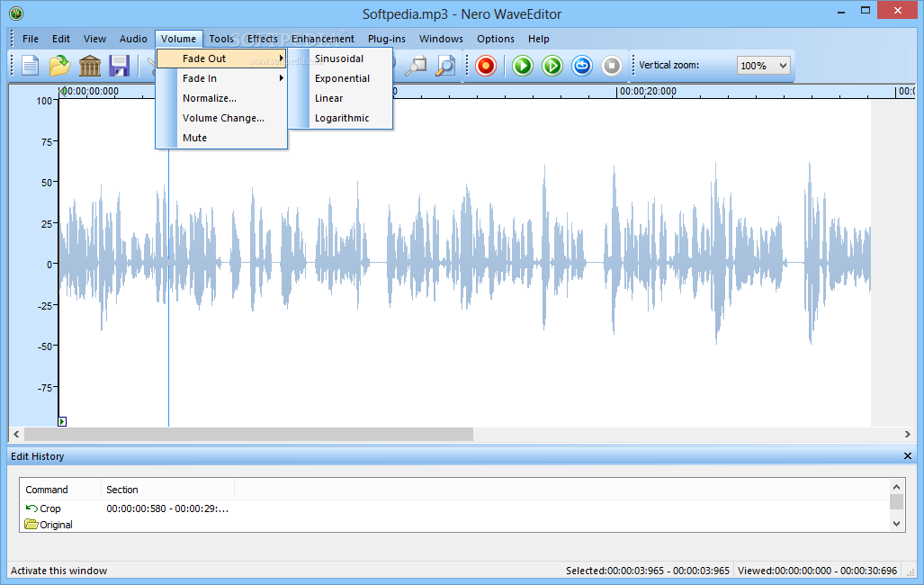Click the undo arrow icon beside Crop
924x585 pixels.
[x=31, y=508]
